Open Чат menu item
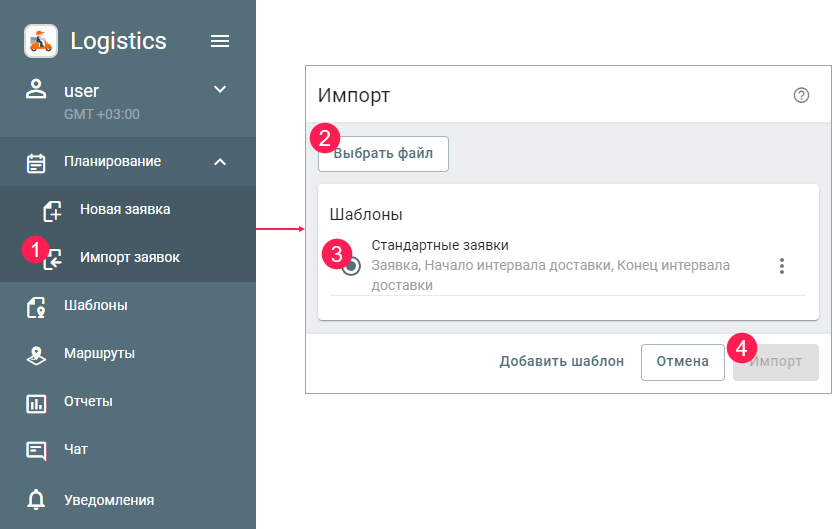The image size is (832, 529). point(128,449)
